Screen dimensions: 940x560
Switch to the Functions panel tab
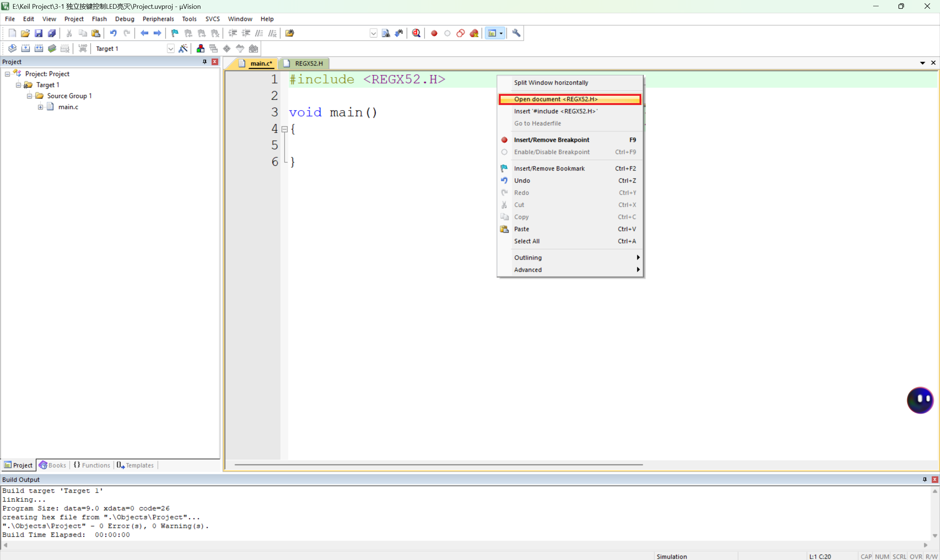click(92, 465)
